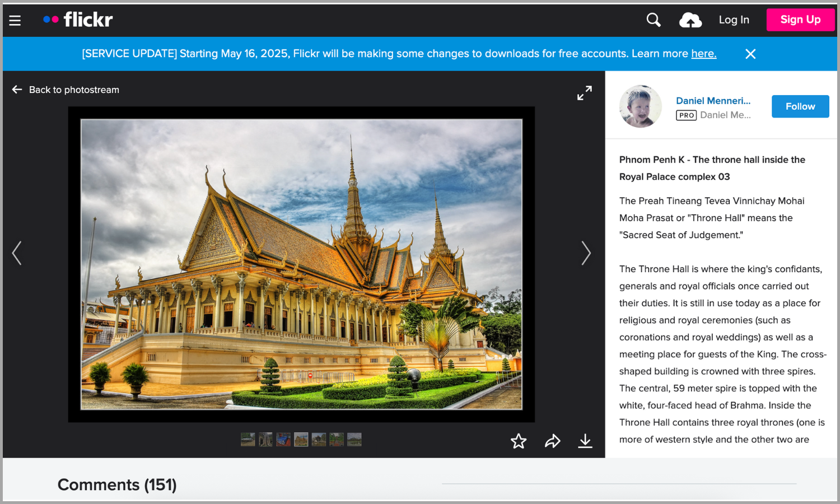This screenshot has height=504, width=840.
Task: Click the pink Sign Up button
Action: coord(800,20)
